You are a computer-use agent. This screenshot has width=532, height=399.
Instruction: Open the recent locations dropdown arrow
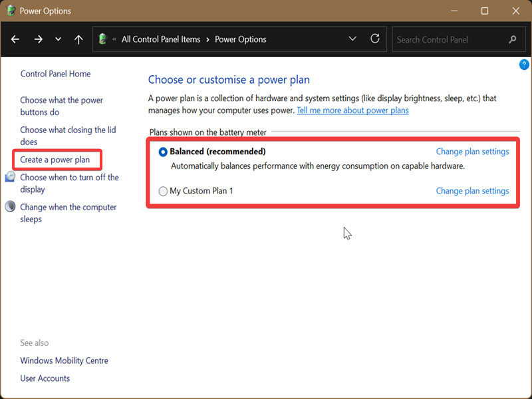(59, 39)
